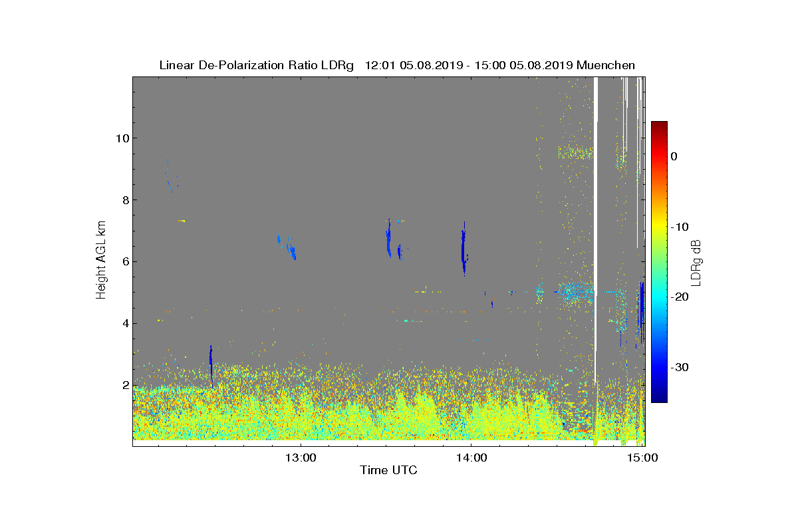Click the blue streak near 14:00 at 6 km
Screen dimensions: 798x532
[x=464, y=249]
